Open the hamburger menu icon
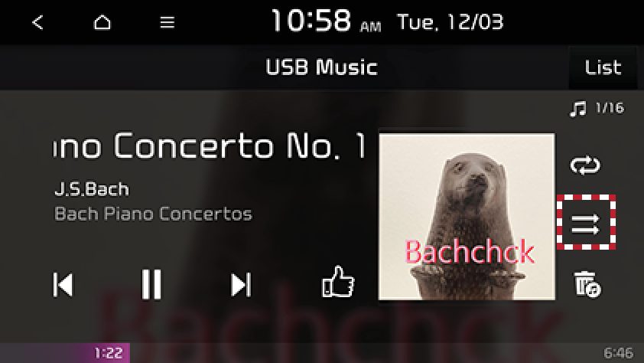Screen dimensions: 644x363 coord(168,22)
